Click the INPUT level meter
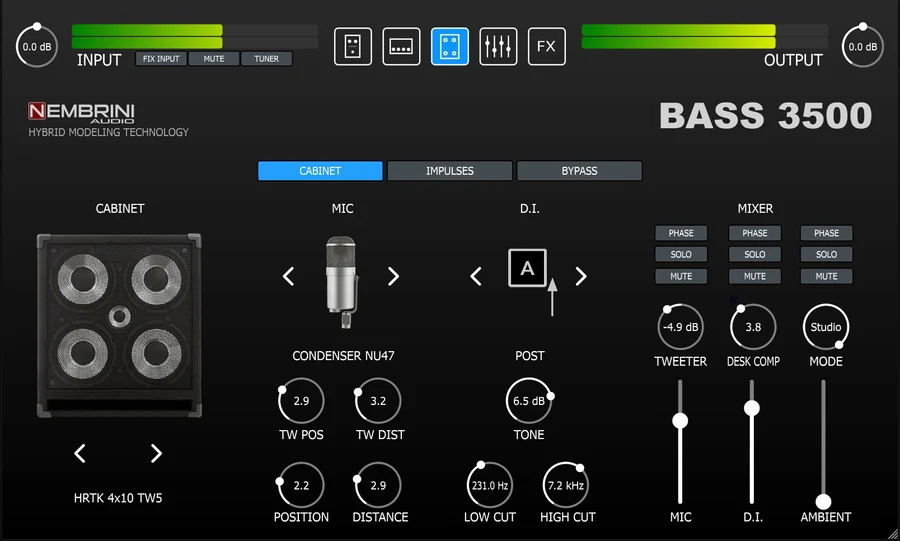This screenshot has height=541, width=900. (x=195, y=37)
